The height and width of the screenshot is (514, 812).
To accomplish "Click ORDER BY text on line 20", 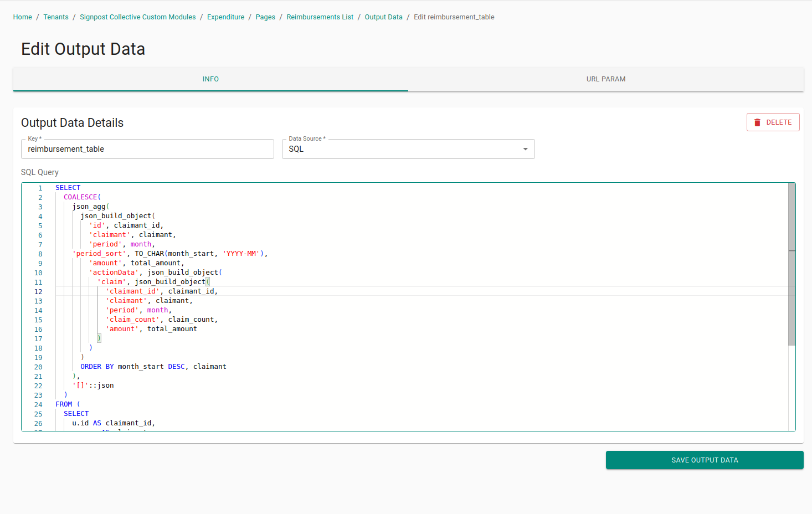I will tap(97, 367).
